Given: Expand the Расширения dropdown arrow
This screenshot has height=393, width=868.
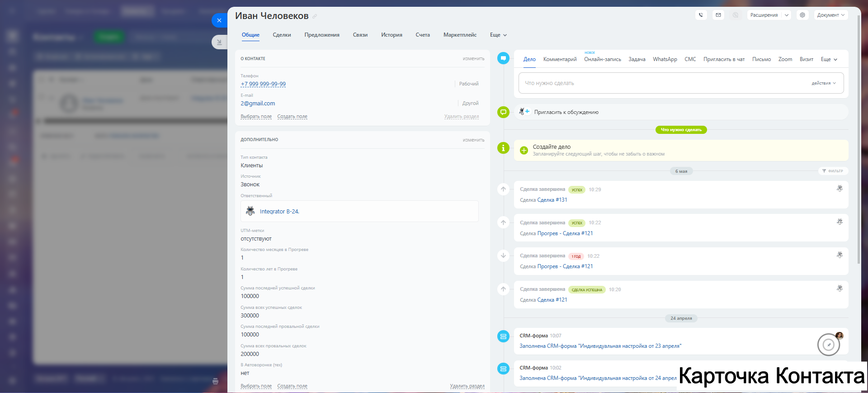Looking at the screenshot, I should [787, 15].
